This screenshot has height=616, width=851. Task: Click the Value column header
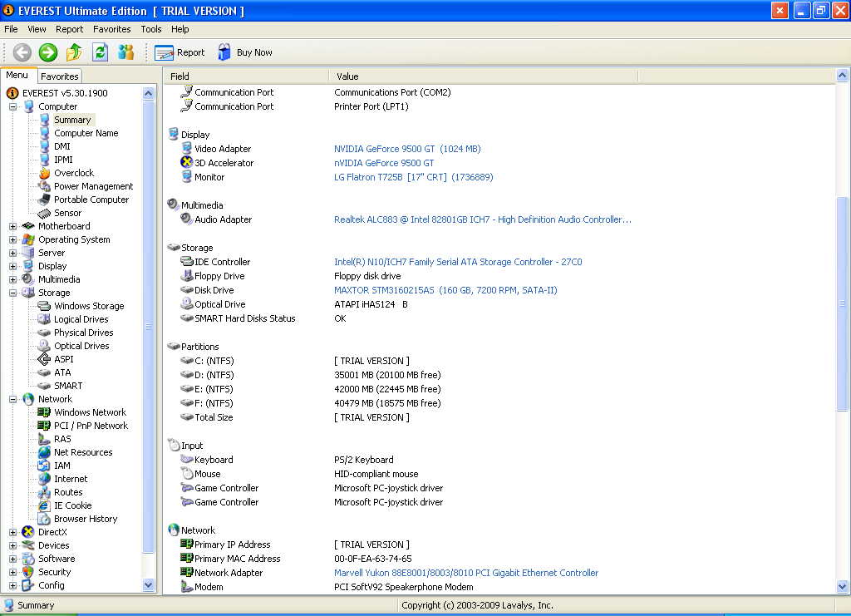347,76
